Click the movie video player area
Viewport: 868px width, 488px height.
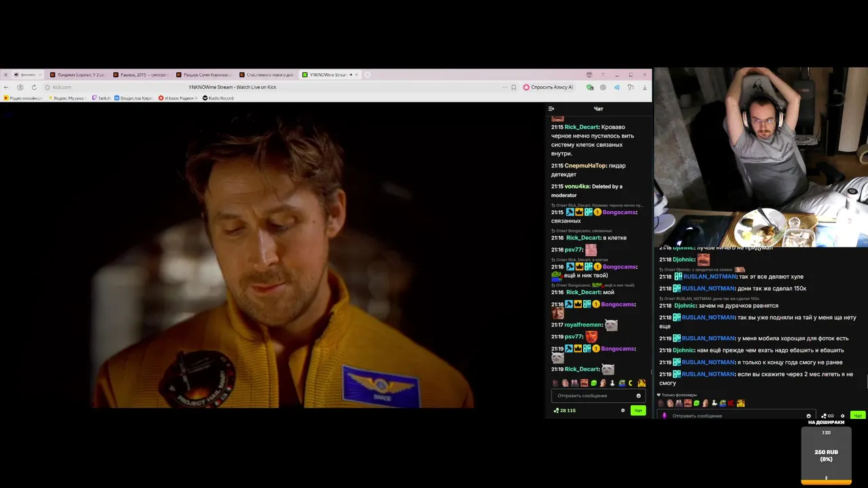click(273, 256)
